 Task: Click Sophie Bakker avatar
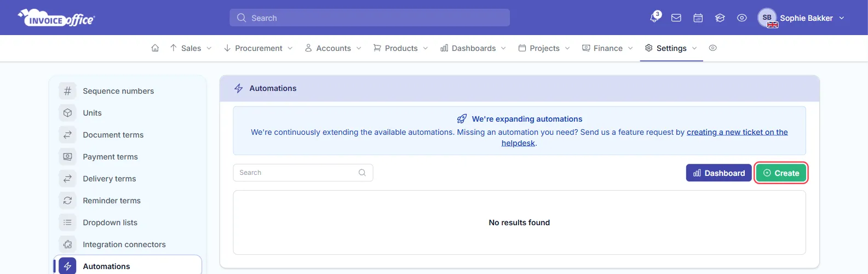tap(767, 18)
